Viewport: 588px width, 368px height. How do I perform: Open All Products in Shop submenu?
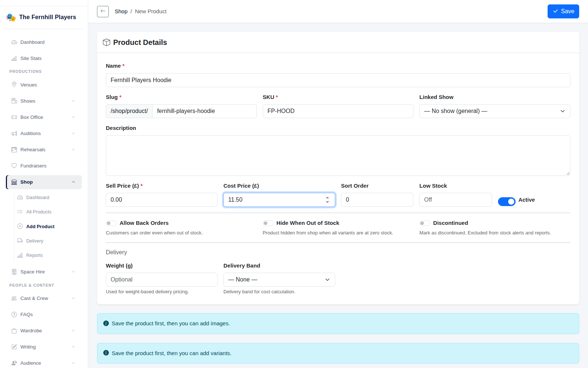39,212
